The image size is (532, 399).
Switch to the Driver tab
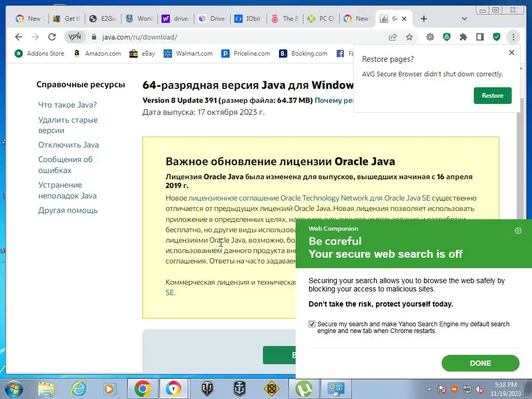click(x=212, y=19)
